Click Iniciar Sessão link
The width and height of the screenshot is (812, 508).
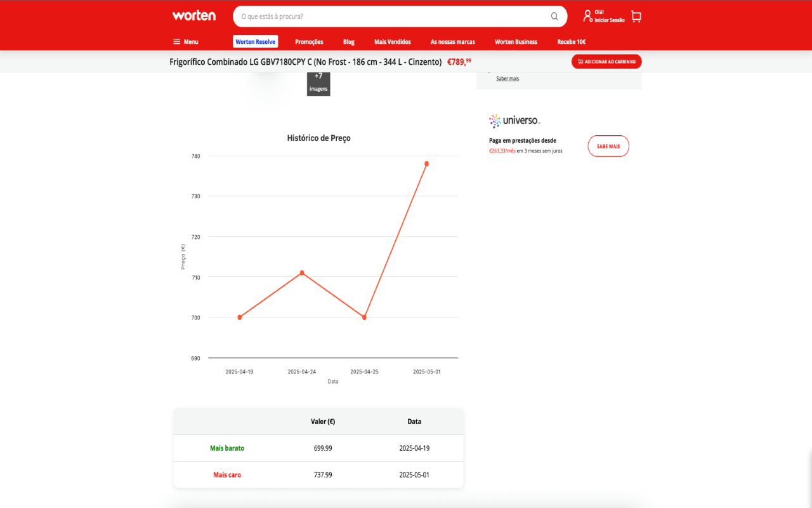(610, 20)
